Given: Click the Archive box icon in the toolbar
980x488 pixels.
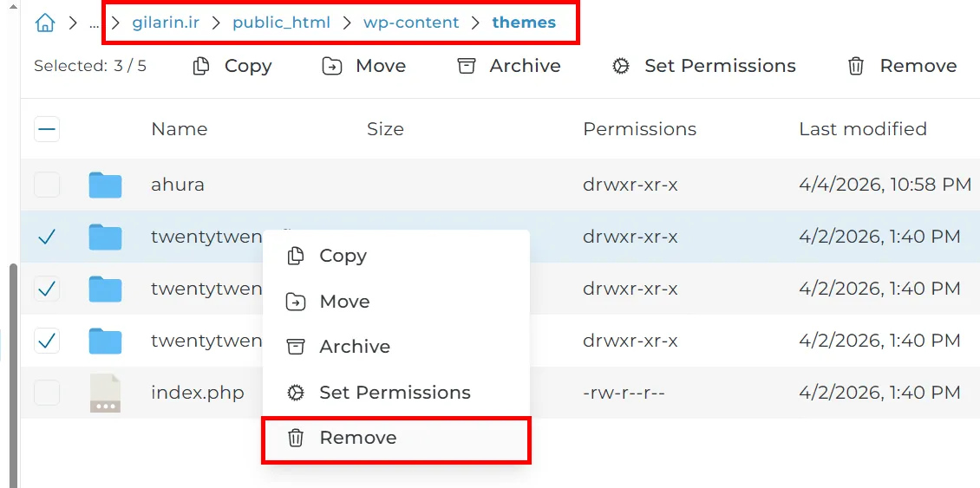Looking at the screenshot, I should tap(467, 66).
